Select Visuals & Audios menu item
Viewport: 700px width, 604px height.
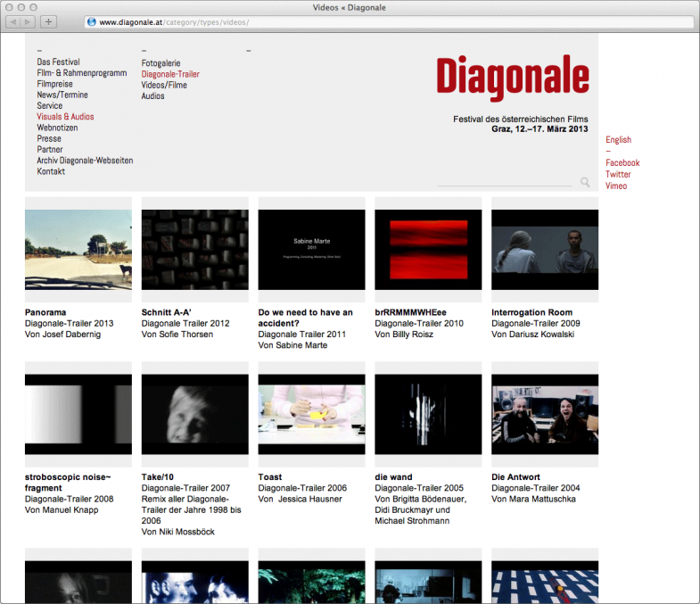65,117
